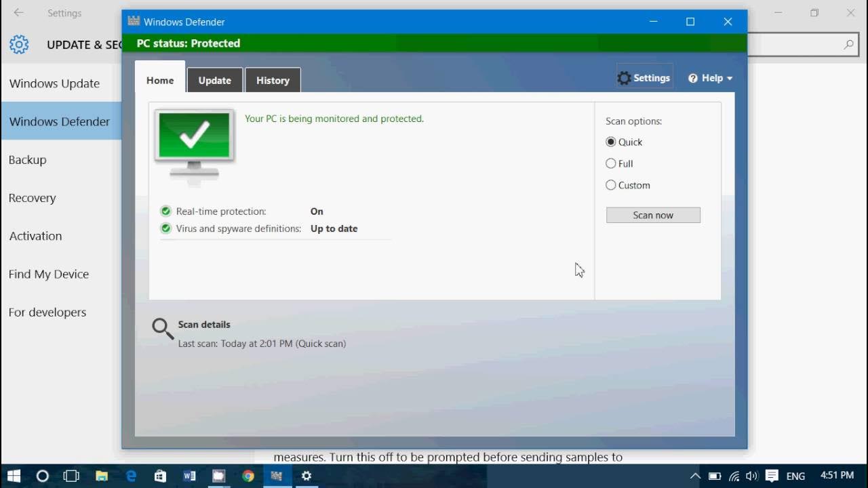Image resolution: width=868 pixels, height=488 pixels.
Task: Select the Full scan option
Action: pos(619,163)
